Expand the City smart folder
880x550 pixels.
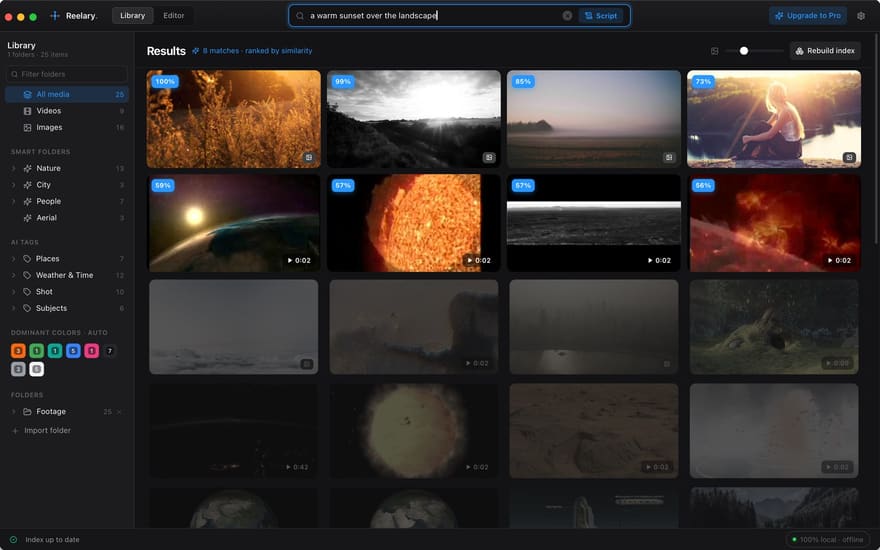13,185
